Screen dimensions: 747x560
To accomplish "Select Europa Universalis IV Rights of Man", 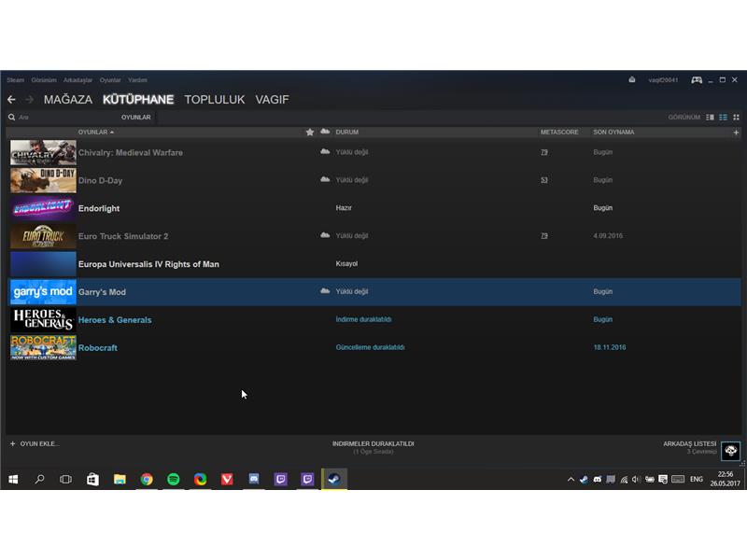I will 373,264.
